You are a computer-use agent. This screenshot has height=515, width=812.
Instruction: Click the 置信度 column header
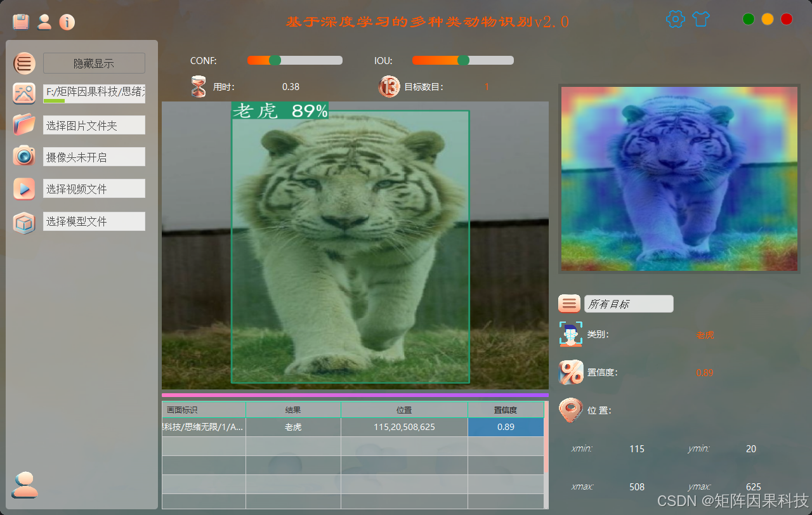[506, 410]
